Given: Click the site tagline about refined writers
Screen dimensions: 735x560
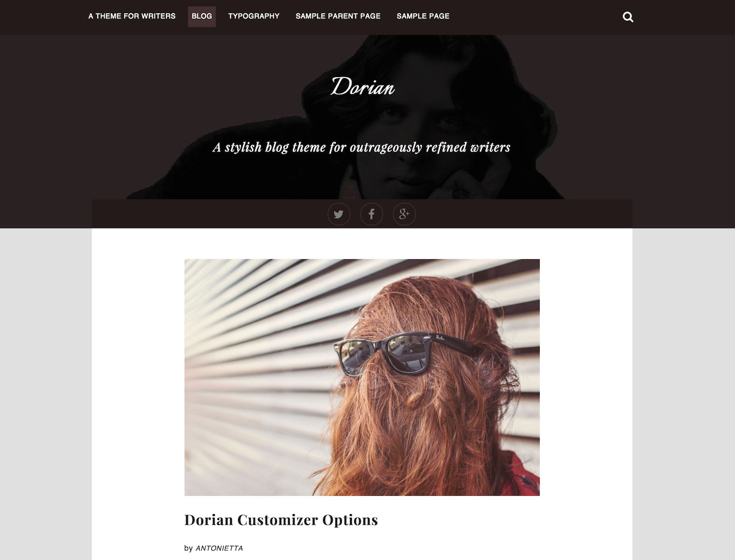Looking at the screenshot, I should coord(362,147).
